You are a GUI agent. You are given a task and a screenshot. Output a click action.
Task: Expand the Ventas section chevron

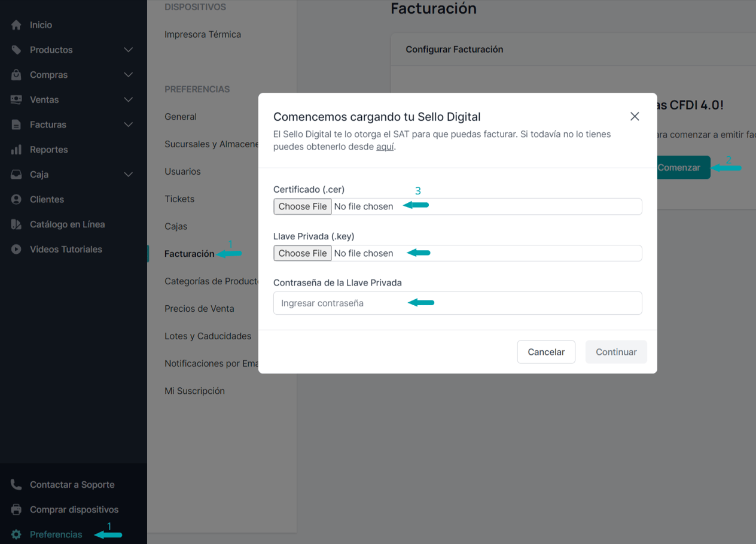[x=128, y=99]
